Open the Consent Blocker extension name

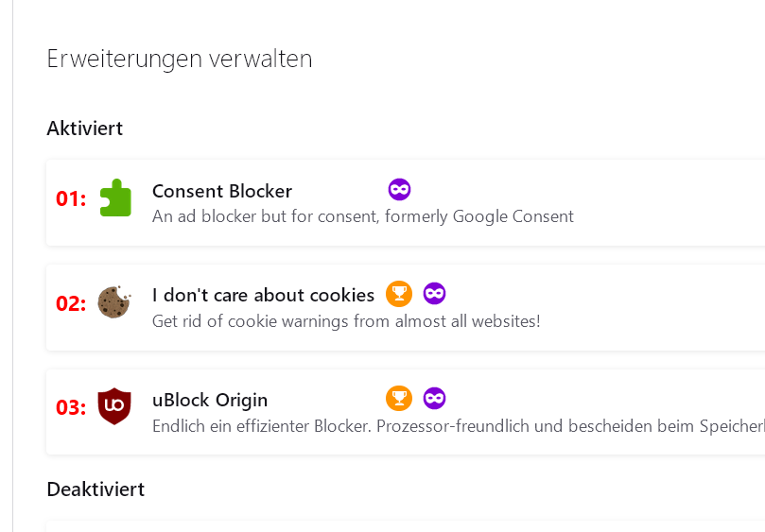pos(221,191)
